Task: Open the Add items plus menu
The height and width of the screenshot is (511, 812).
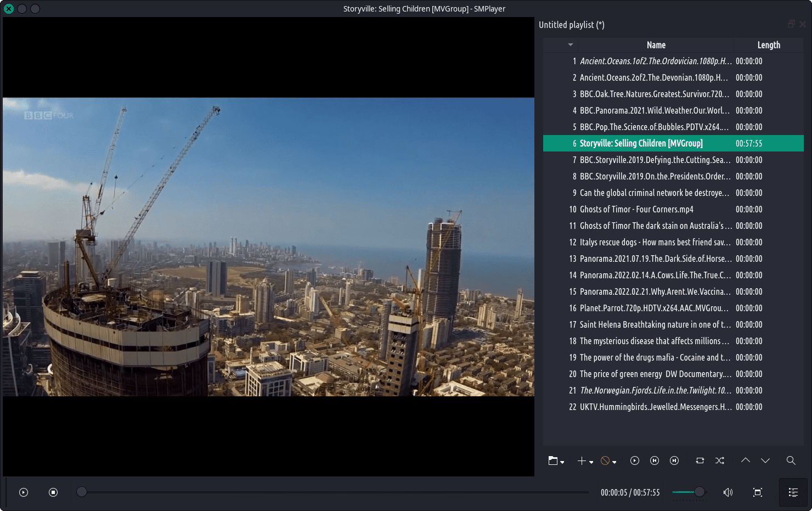Action: (585, 461)
